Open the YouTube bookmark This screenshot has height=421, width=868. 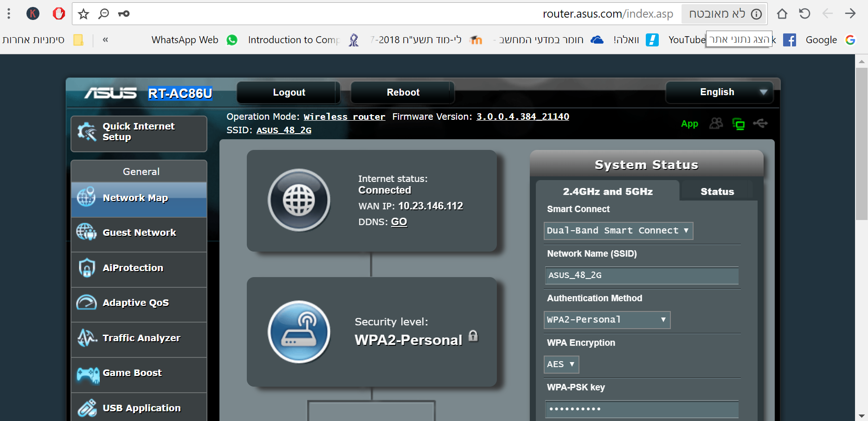(687, 40)
